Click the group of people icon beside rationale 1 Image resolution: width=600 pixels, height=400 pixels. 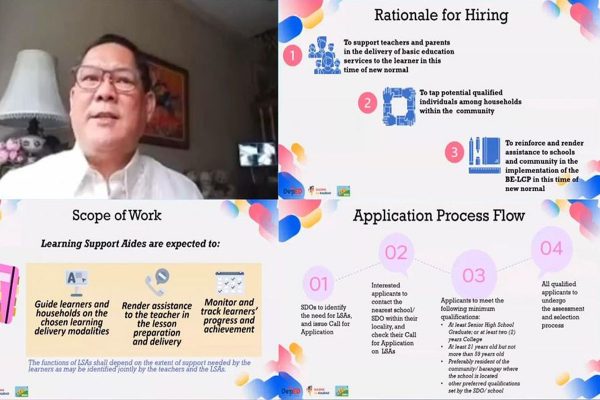point(326,53)
